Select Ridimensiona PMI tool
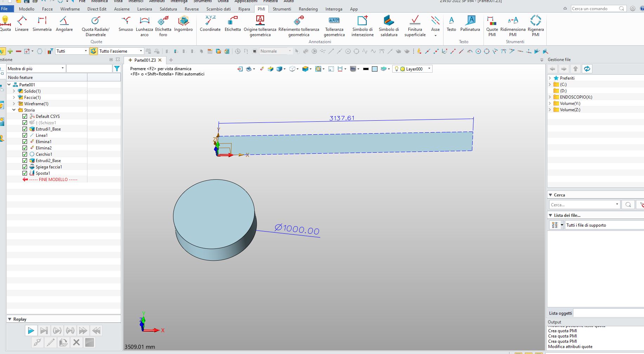Viewport: 644px width, 354px height. click(x=513, y=26)
